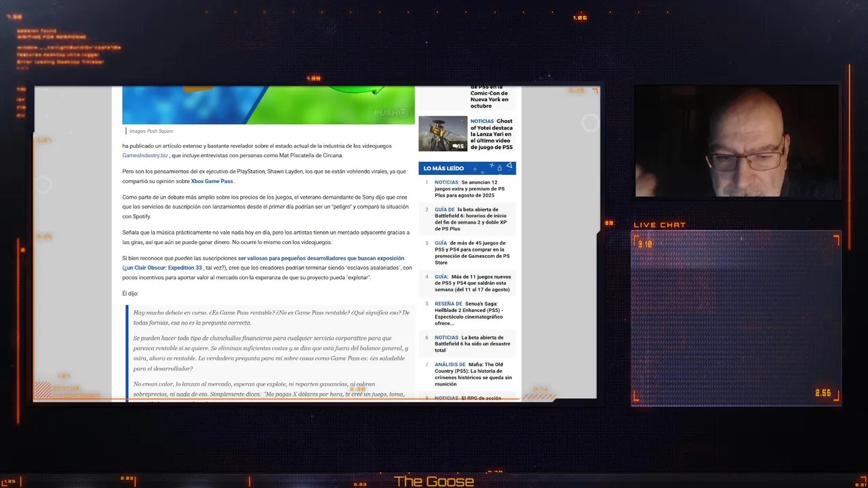Open the Battlefield 6 beta horarios guide
This screenshot has height=488, width=868.
pyautogui.click(x=471, y=219)
